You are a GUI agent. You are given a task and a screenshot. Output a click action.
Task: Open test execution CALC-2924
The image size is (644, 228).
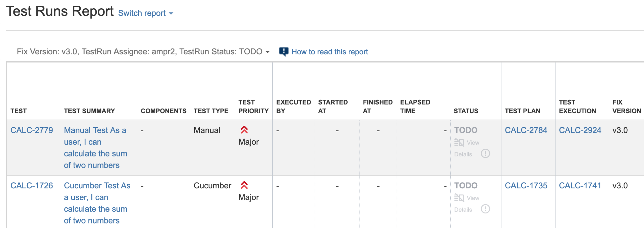coord(580,130)
